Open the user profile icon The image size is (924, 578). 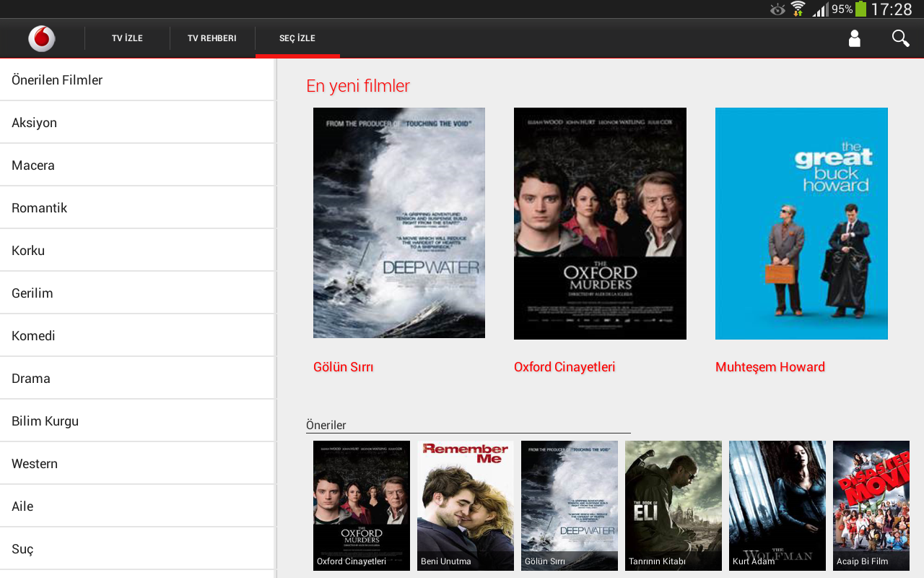tap(855, 38)
